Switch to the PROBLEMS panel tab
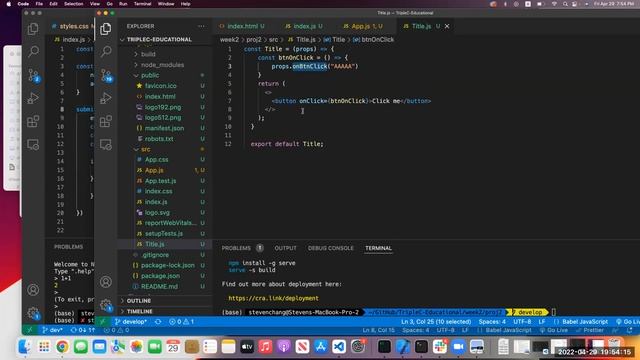640x360 pixels. pos(236,248)
